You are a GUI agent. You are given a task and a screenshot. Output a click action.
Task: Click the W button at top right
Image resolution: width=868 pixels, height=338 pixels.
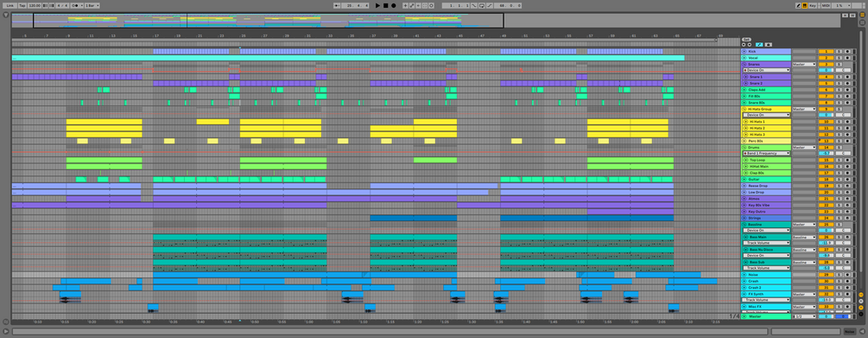[852, 16]
